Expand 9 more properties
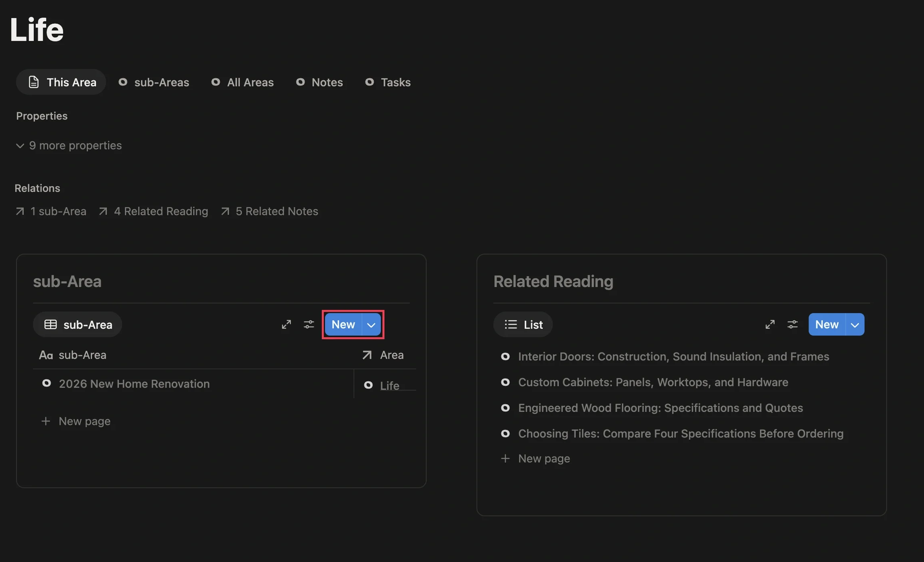The height and width of the screenshot is (562, 924). click(x=69, y=145)
